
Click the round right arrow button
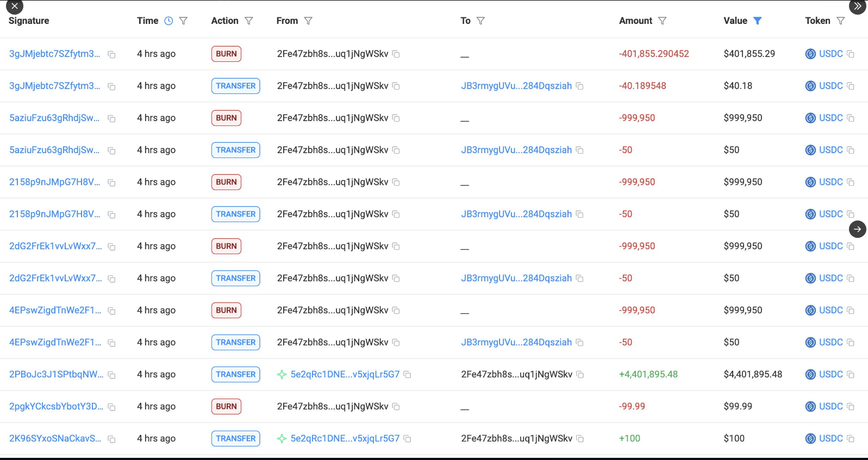tap(857, 229)
